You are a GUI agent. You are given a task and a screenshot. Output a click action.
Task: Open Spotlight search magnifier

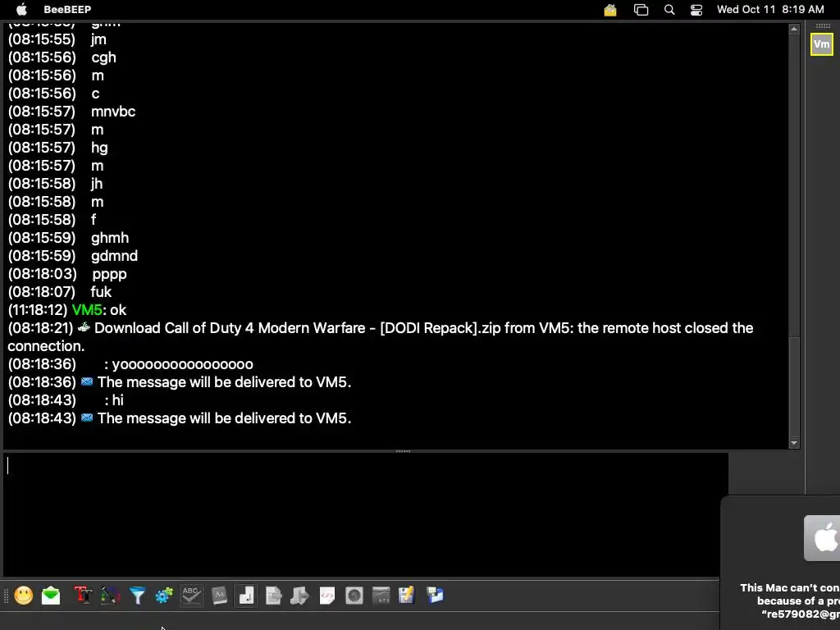tap(669, 10)
